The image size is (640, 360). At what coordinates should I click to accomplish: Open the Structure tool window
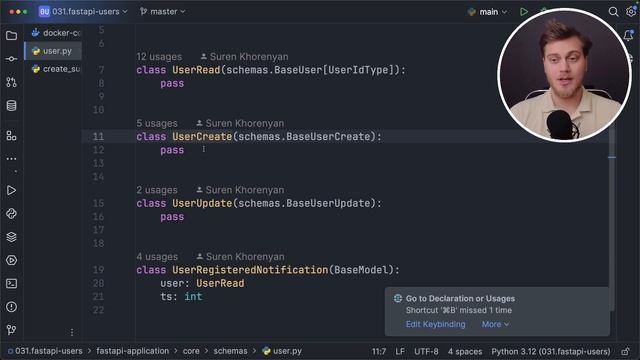[x=11, y=136]
